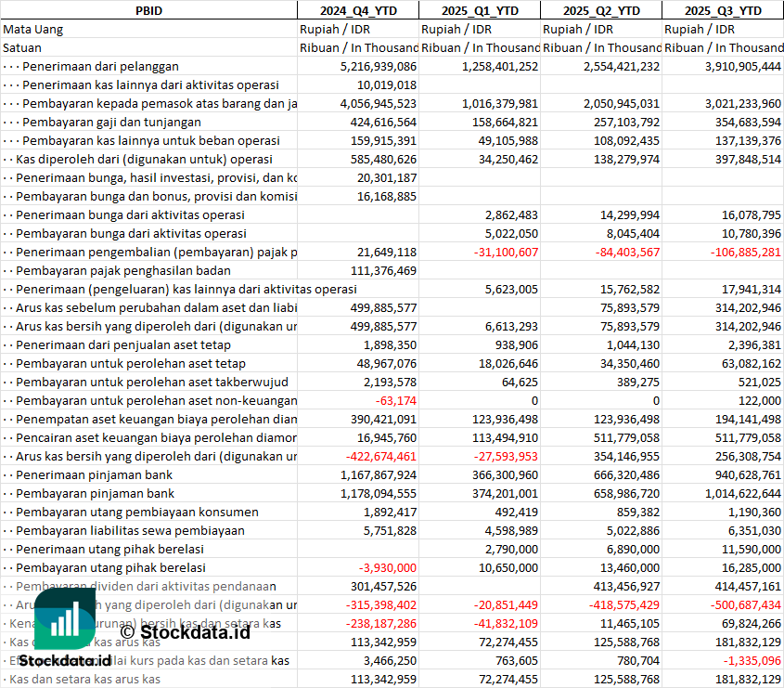
Task: Click 20,301,187 in Penerimaan bunga, hasil investasi row
Action: click(x=387, y=177)
